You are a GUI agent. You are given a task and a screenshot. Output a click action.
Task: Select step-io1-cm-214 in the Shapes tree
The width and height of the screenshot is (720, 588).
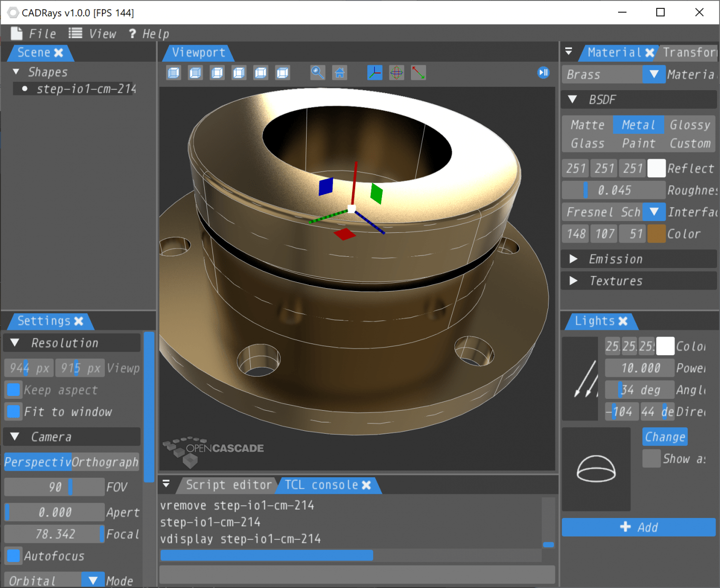click(x=86, y=89)
